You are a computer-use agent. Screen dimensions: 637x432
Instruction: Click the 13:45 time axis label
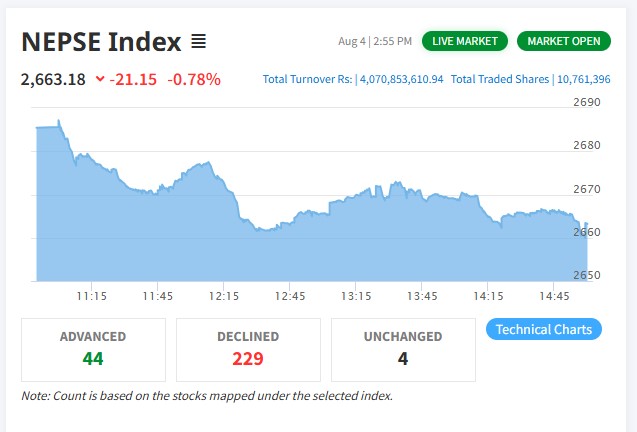pyautogui.click(x=422, y=296)
